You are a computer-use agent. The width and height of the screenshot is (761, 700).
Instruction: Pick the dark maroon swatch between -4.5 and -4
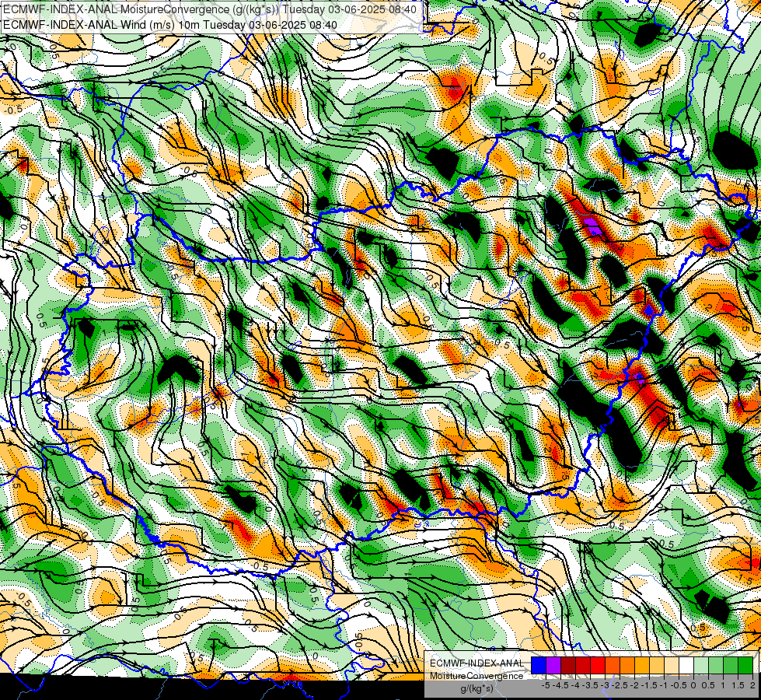pos(568,665)
